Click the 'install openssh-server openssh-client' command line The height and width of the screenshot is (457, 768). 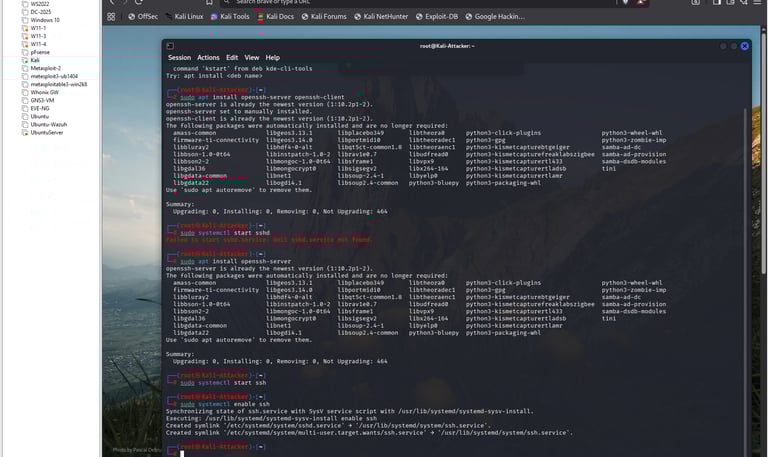click(x=262, y=97)
